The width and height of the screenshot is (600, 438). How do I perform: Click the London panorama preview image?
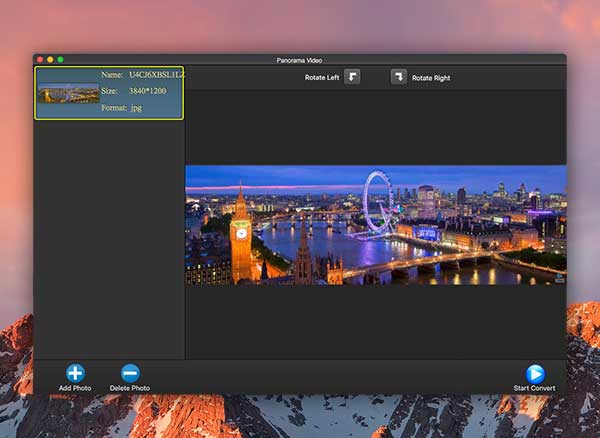coord(376,225)
